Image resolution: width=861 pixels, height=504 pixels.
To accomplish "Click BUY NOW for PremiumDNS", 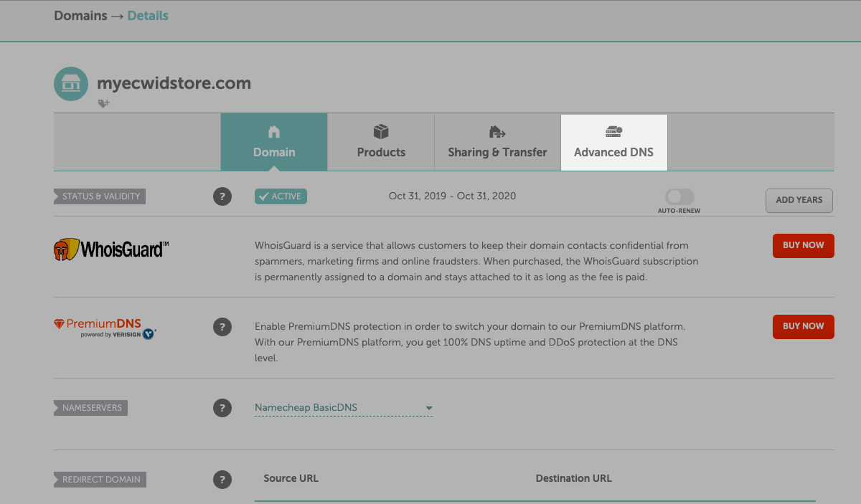I will point(803,326).
